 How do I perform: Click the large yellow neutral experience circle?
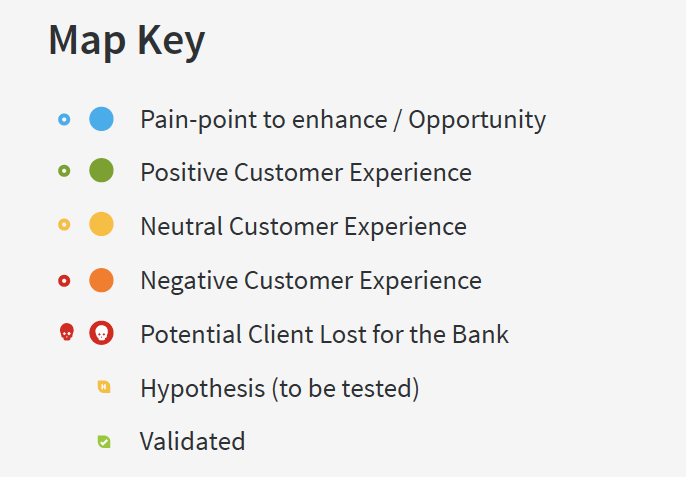click(x=101, y=226)
